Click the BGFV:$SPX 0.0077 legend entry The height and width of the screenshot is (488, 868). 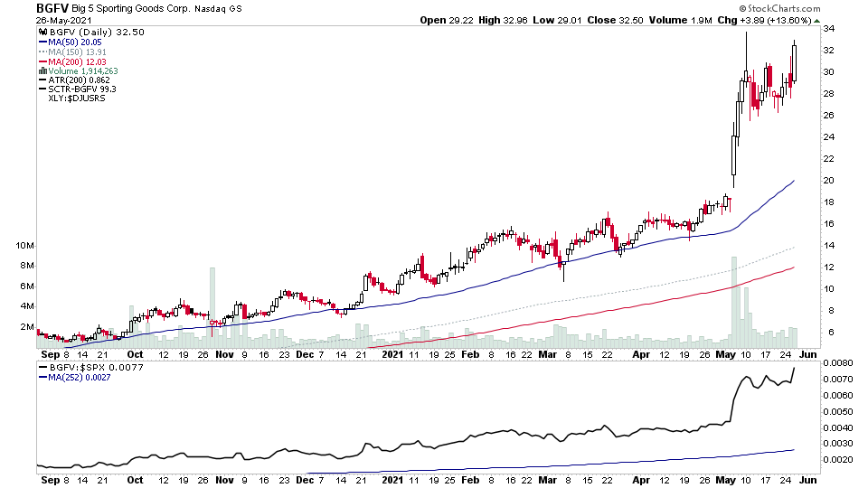point(97,368)
